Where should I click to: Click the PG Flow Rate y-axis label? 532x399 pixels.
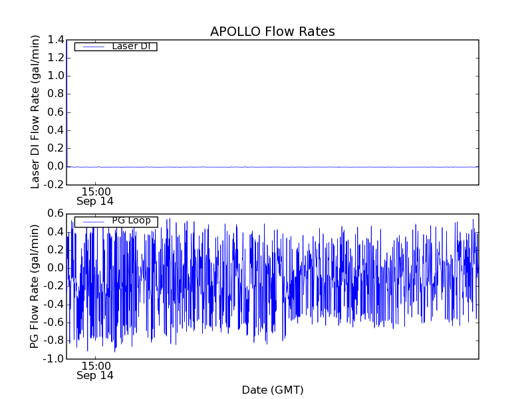(36, 286)
